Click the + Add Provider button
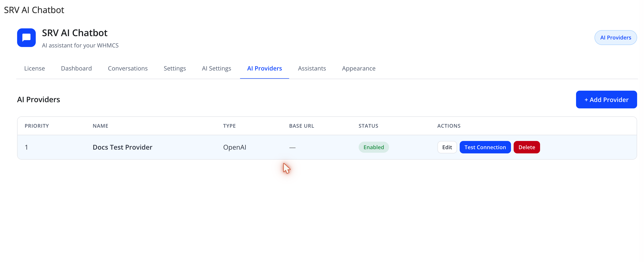Image resolution: width=644 pixels, height=262 pixels. [x=606, y=100]
